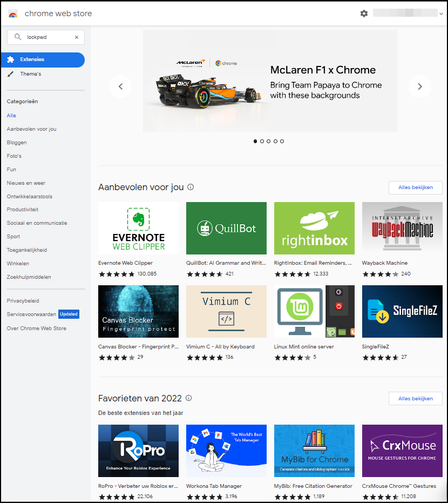Click Alles bekijken for Favorieten van 2022
448x503 pixels.
[415, 399]
